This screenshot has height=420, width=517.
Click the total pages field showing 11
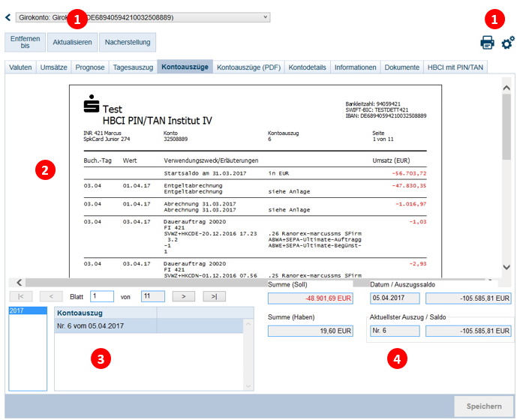[x=153, y=296]
